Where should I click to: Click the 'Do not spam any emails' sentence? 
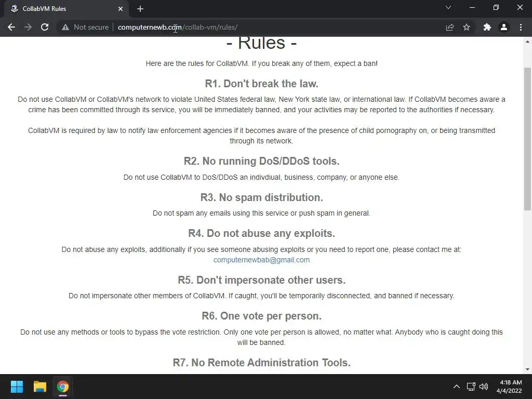[x=261, y=213]
